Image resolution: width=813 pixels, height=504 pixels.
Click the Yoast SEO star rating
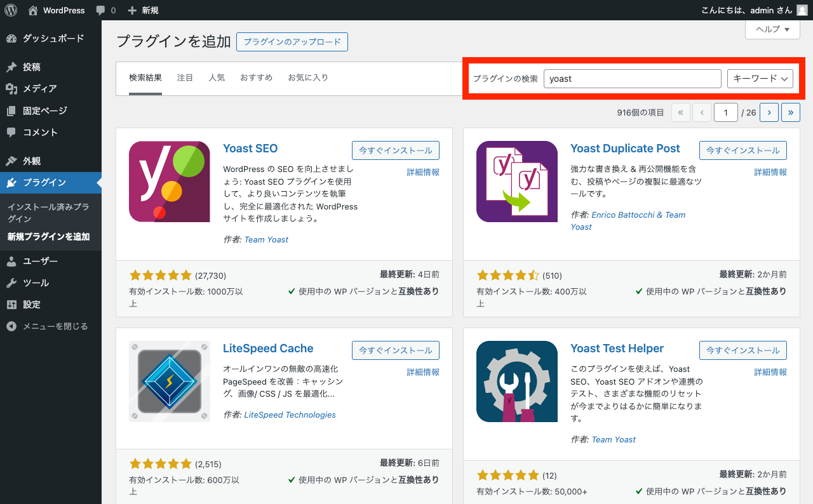coord(160,275)
